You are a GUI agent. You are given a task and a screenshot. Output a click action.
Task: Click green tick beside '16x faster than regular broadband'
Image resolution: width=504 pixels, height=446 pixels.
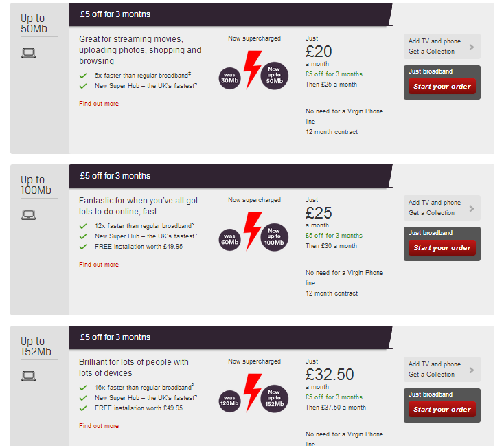[x=83, y=388]
